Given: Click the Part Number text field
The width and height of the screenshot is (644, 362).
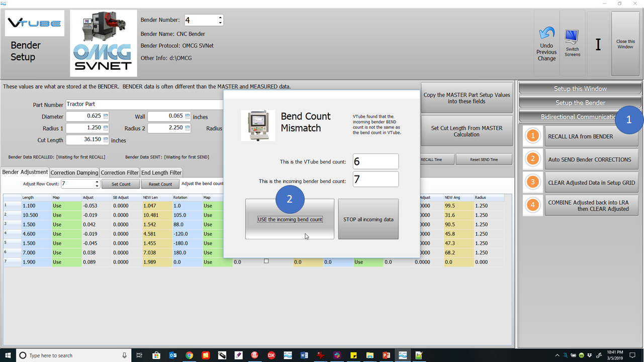Looking at the screenshot, I should tap(144, 104).
